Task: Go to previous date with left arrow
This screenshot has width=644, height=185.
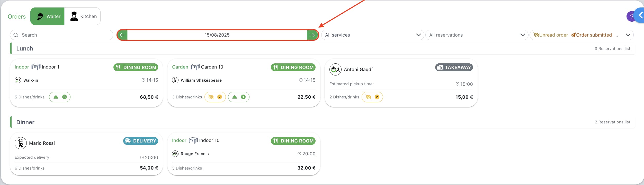Action: pyautogui.click(x=122, y=35)
